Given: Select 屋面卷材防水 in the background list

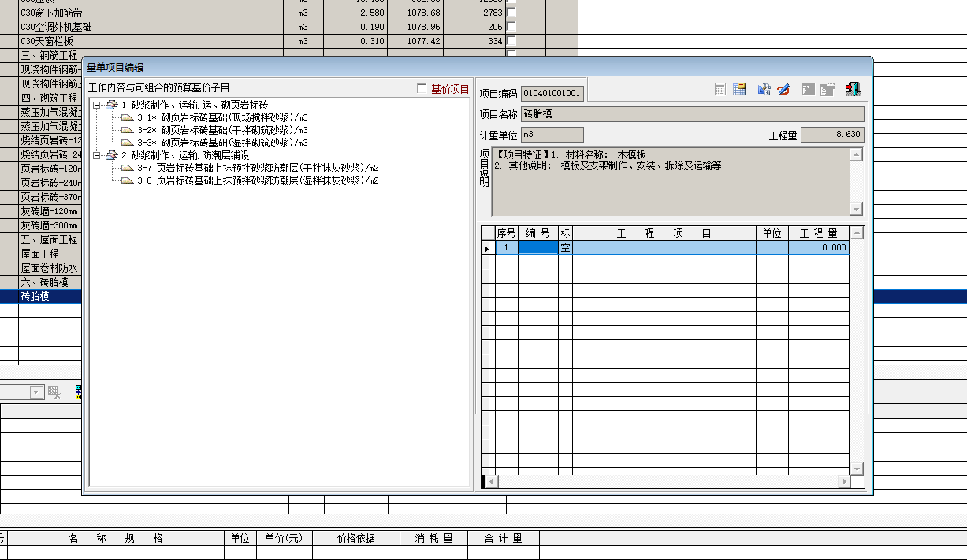Looking at the screenshot, I should [49, 268].
